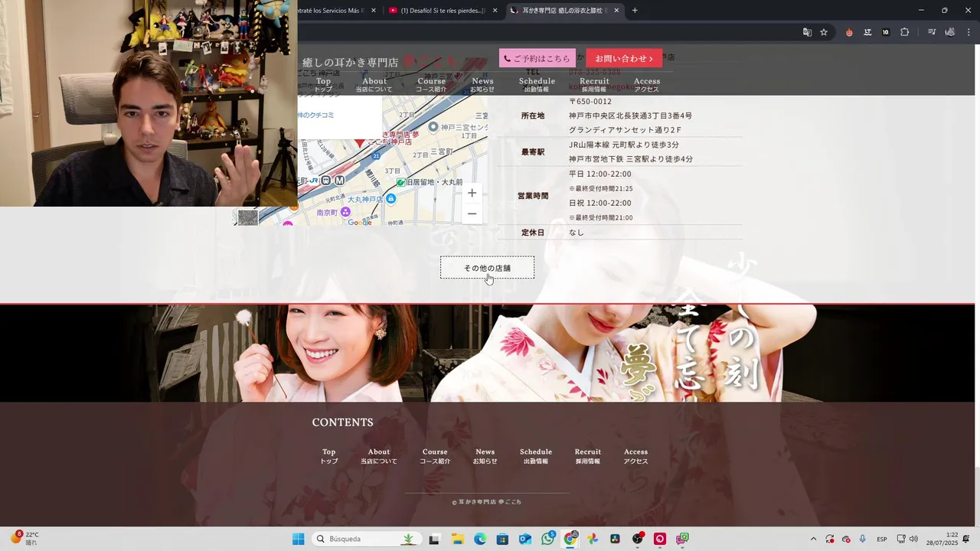Bookmark this page with the star icon
The width and height of the screenshot is (980, 551).
tap(824, 32)
